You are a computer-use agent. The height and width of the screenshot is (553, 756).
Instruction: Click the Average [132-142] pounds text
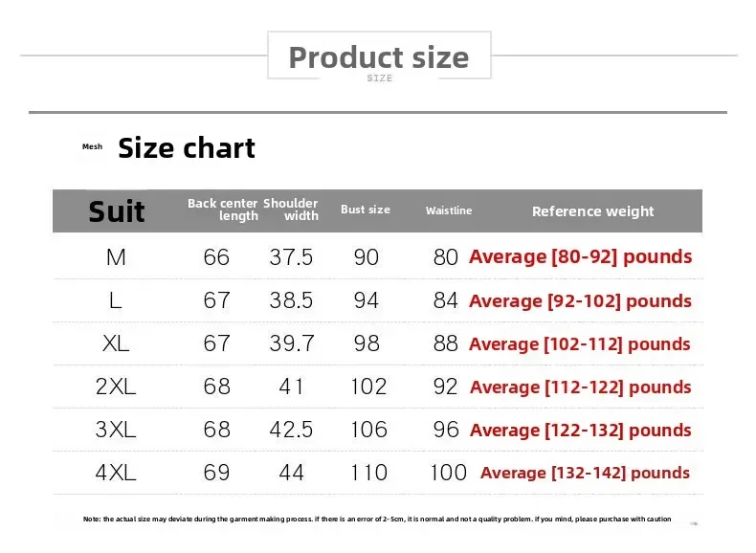click(x=585, y=473)
